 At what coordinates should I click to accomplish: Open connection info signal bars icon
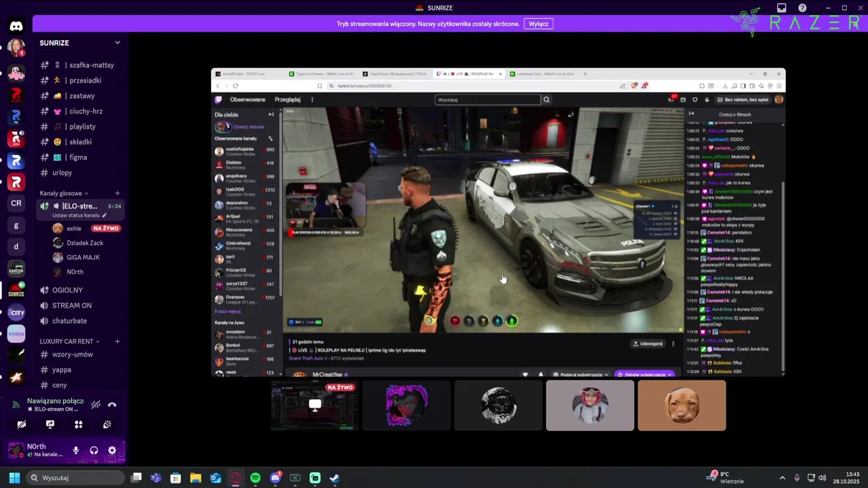pyautogui.click(x=17, y=405)
